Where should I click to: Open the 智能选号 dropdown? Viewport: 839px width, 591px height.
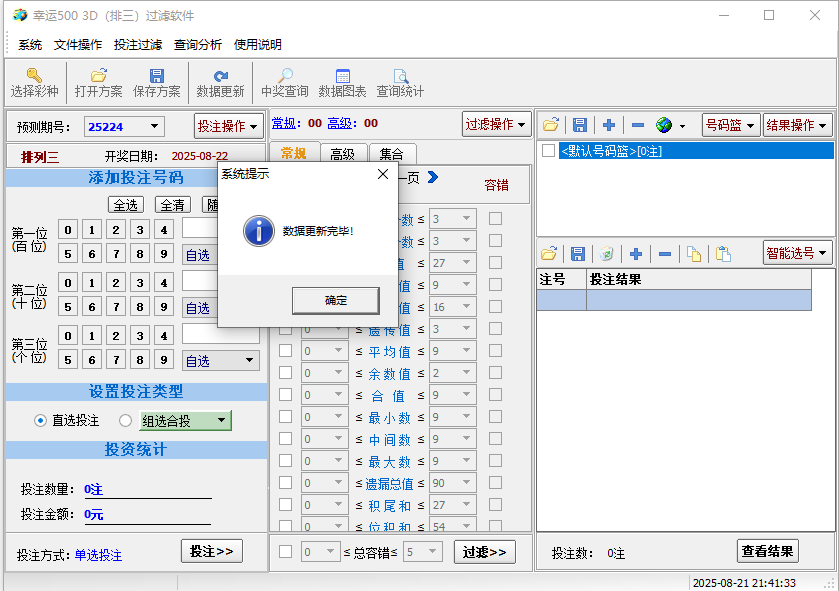pyautogui.click(x=797, y=253)
